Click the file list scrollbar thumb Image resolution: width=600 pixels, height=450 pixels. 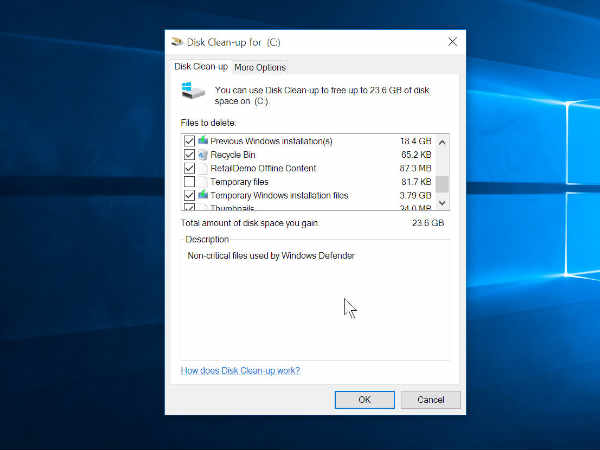[442, 184]
